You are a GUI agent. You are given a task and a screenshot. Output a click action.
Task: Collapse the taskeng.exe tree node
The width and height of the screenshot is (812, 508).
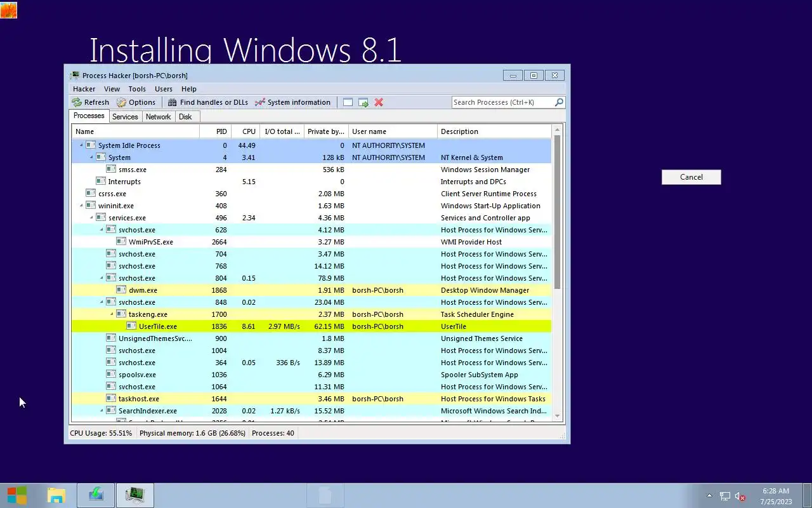pyautogui.click(x=112, y=314)
